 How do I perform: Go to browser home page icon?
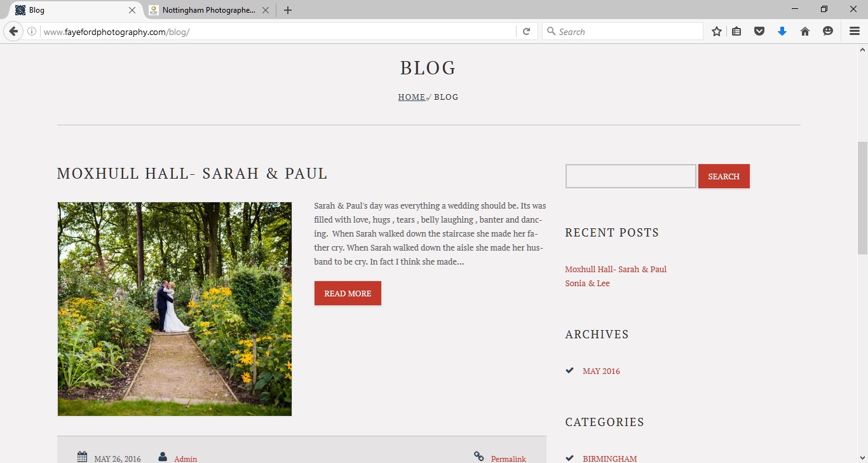pyautogui.click(x=805, y=31)
